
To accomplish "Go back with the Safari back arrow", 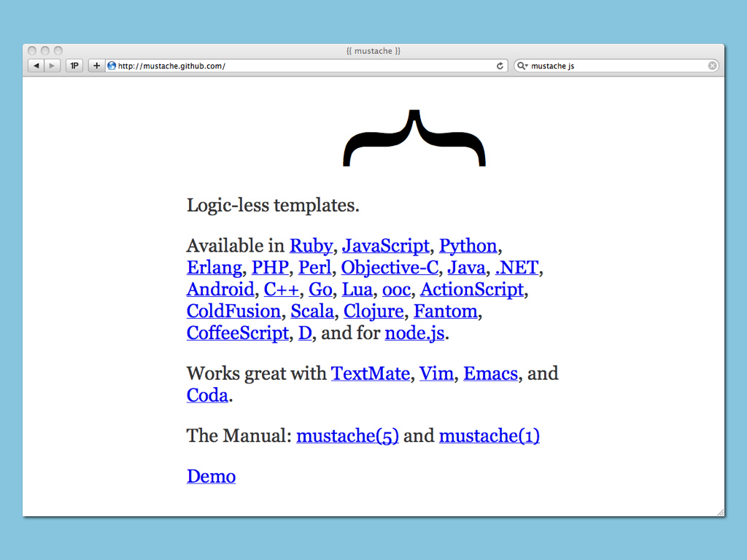I will coord(36,66).
